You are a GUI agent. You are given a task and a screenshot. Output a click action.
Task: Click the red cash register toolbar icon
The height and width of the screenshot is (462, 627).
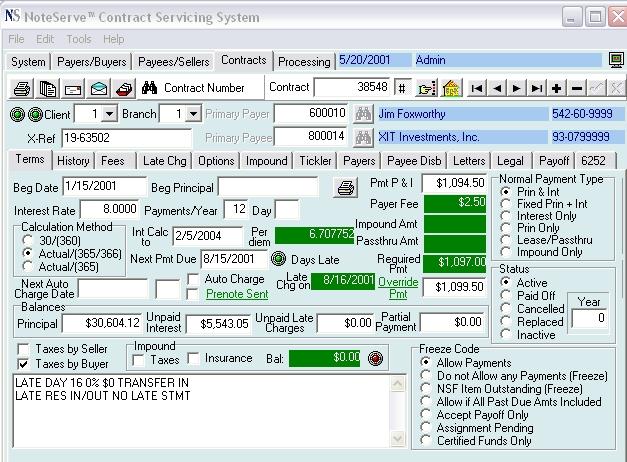pyautogui.click(x=124, y=88)
